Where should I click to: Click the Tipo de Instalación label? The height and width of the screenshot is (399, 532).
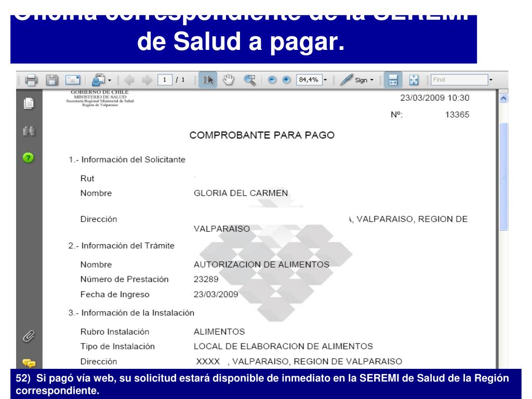117,347
